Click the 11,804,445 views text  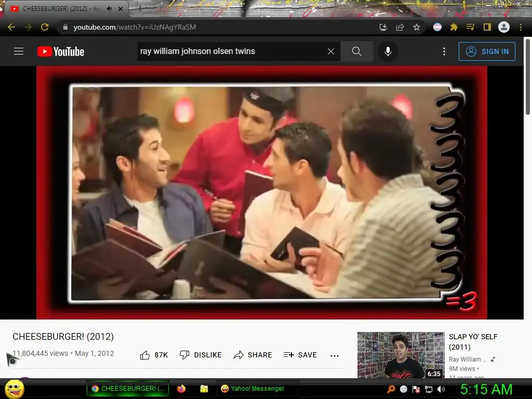pyautogui.click(x=40, y=353)
